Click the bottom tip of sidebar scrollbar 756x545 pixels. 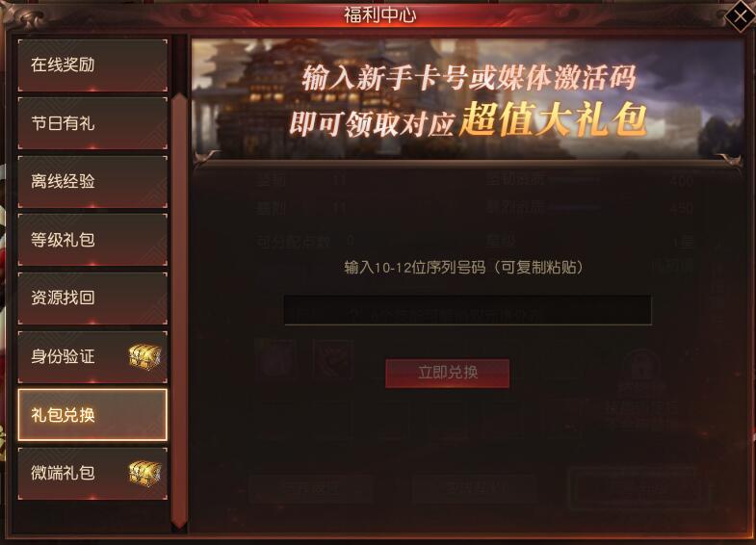[x=179, y=523]
